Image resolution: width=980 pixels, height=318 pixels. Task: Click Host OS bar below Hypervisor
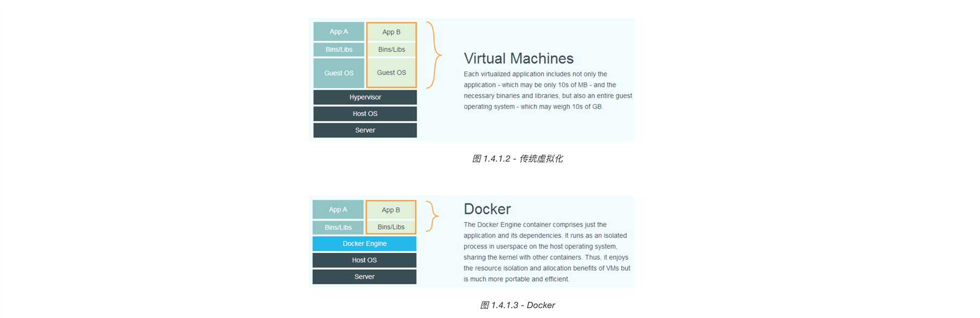(365, 113)
